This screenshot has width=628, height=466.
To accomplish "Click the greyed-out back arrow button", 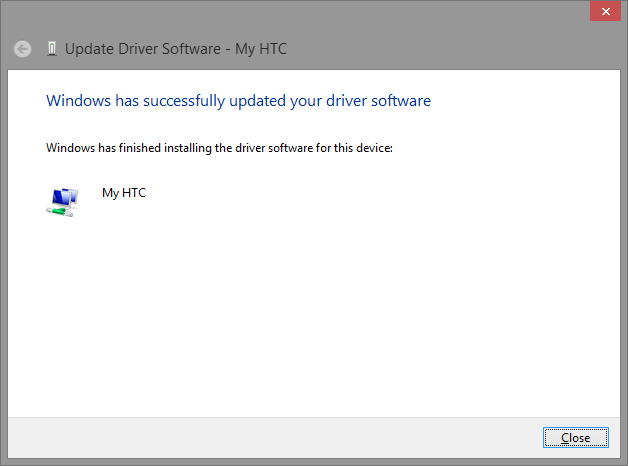I will coord(22,49).
